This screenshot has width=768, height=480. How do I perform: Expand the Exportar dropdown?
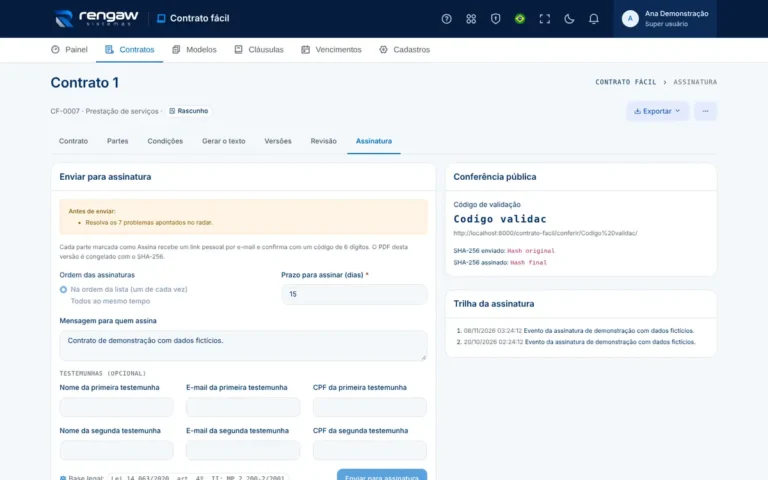click(x=657, y=111)
